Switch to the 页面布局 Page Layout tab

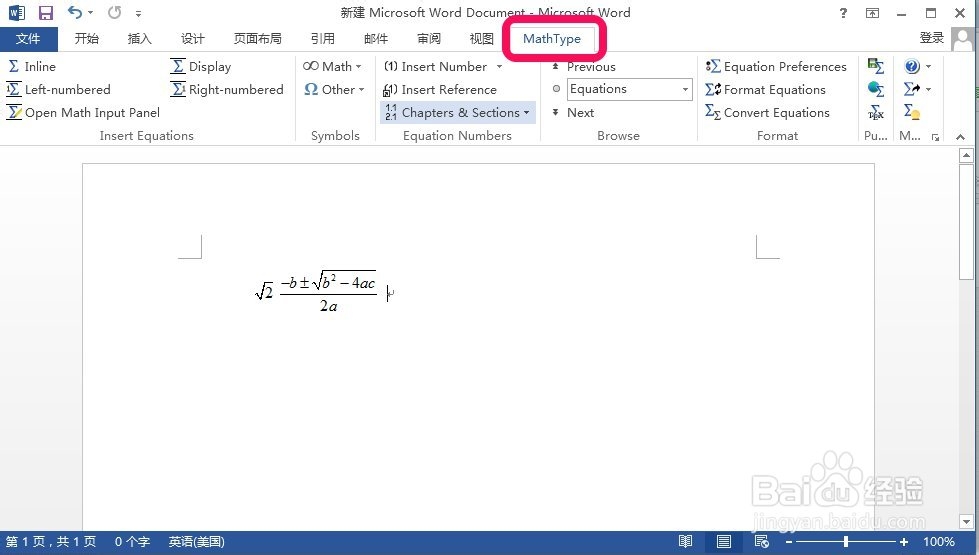[257, 39]
